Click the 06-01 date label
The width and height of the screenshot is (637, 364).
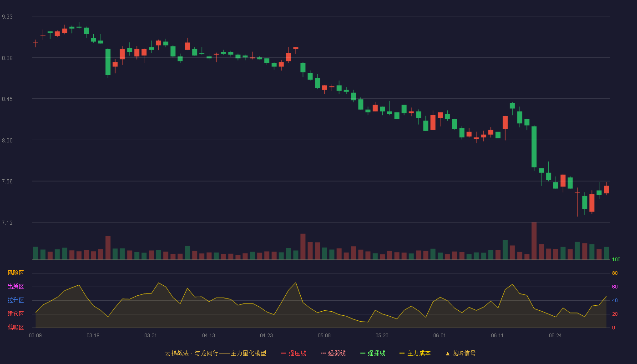440,335
